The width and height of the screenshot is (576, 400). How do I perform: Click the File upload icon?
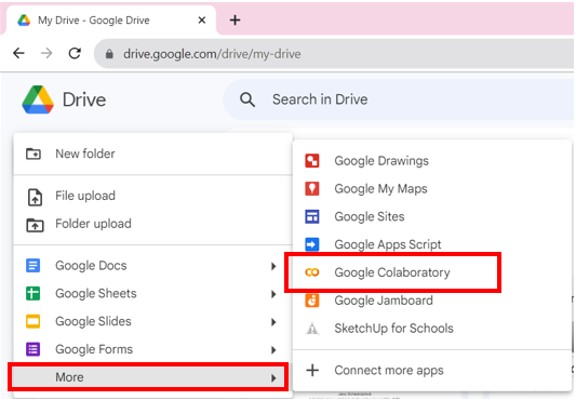tap(35, 197)
